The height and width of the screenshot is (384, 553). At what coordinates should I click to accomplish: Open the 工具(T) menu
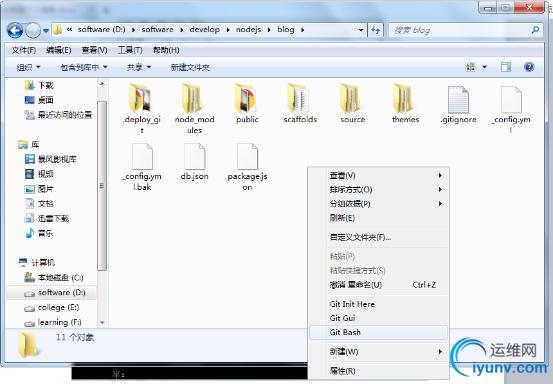(x=130, y=50)
